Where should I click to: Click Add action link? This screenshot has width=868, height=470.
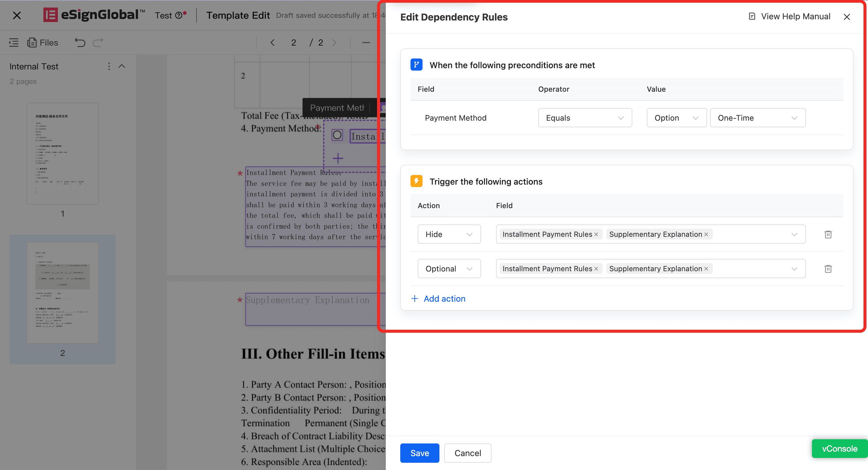click(x=445, y=298)
